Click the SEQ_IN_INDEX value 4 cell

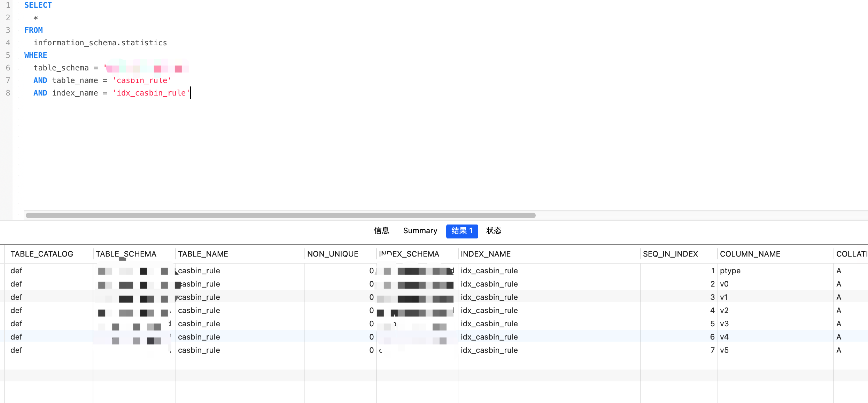[712, 310]
